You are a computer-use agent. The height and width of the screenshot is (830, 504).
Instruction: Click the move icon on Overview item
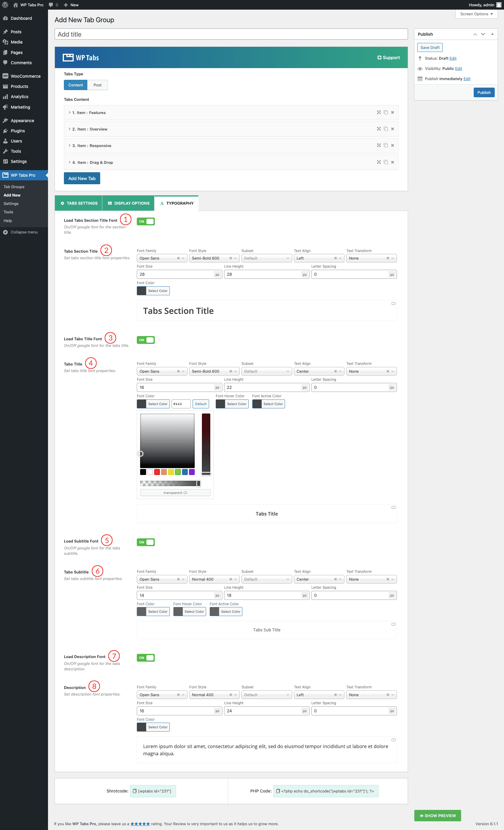point(379,129)
